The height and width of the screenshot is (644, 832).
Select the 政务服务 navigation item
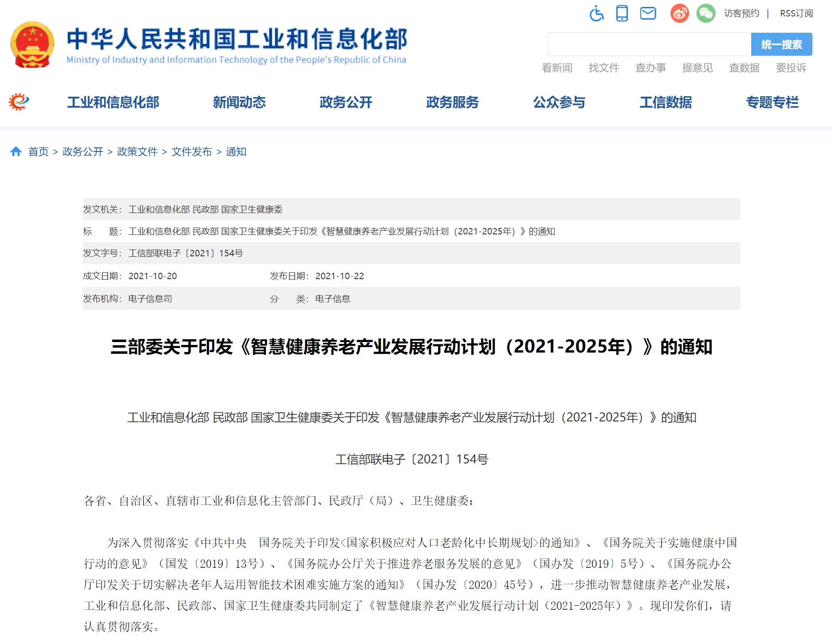(452, 102)
